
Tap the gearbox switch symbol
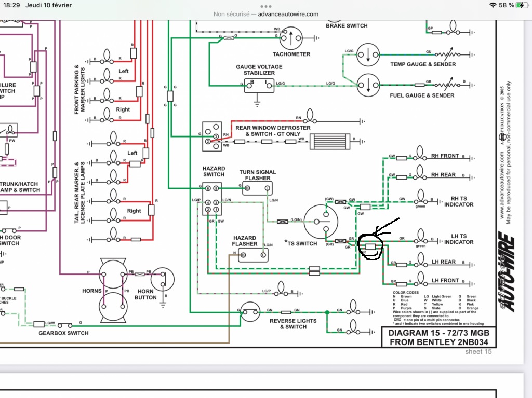(x=65, y=325)
